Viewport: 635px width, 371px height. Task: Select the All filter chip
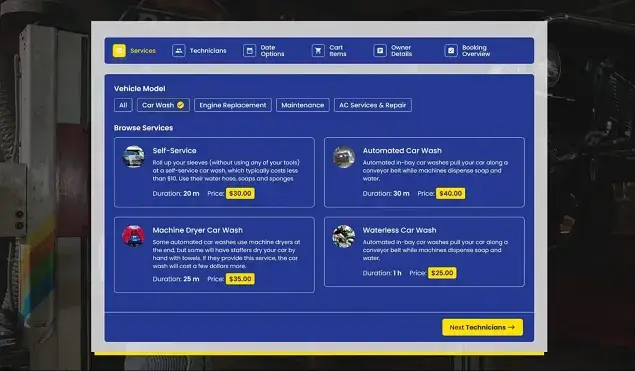[123, 105]
